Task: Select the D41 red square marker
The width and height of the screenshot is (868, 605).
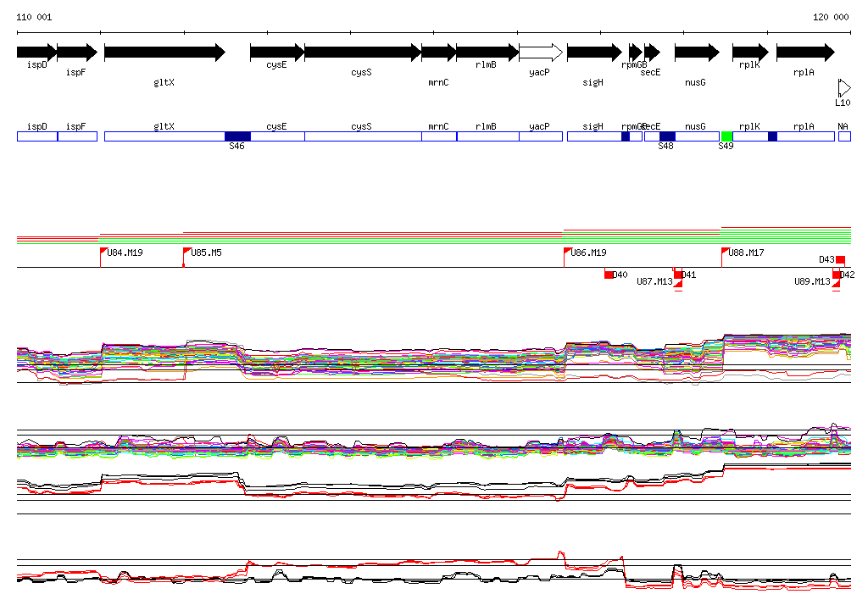Action: (678, 274)
